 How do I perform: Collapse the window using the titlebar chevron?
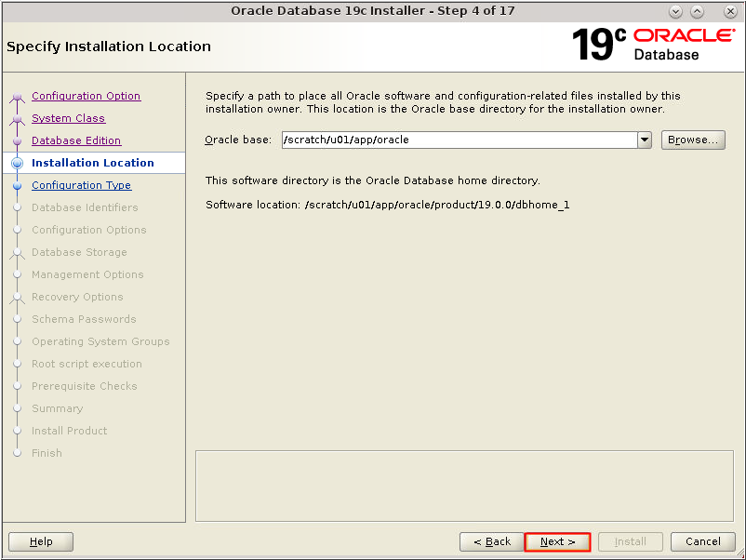click(675, 11)
